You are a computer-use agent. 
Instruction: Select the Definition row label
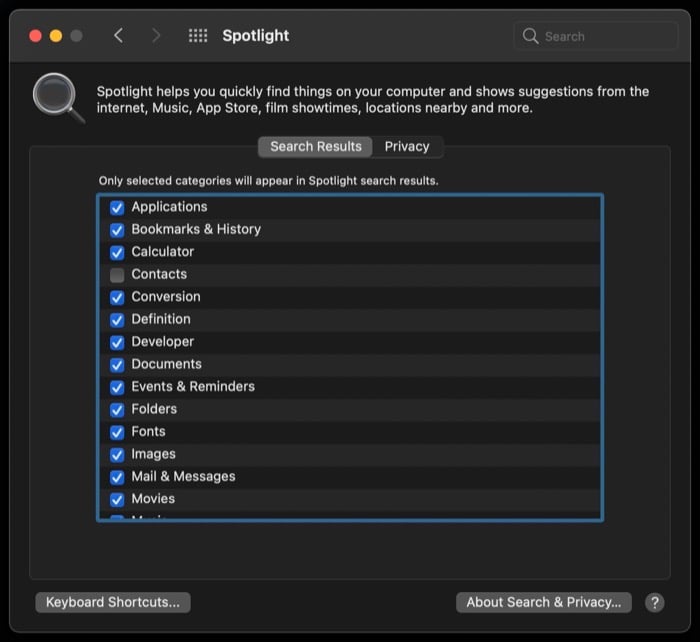click(161, 319)
